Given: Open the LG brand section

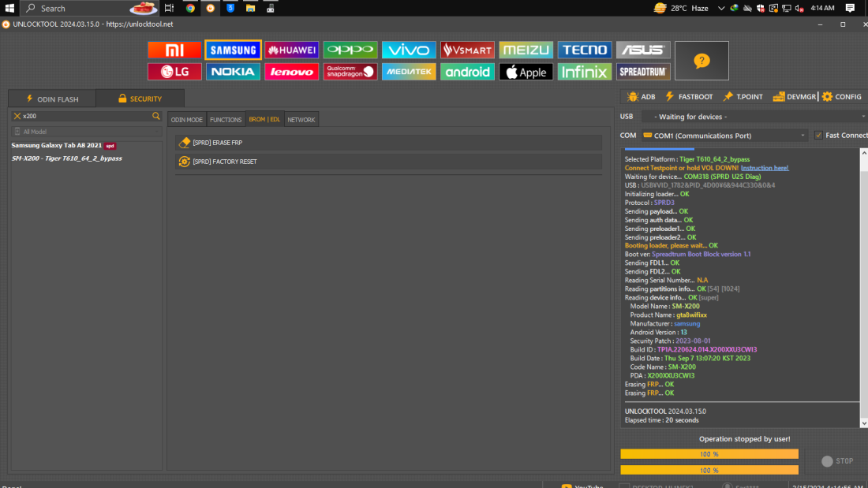Looking at the screenshot, I should 174,72.
